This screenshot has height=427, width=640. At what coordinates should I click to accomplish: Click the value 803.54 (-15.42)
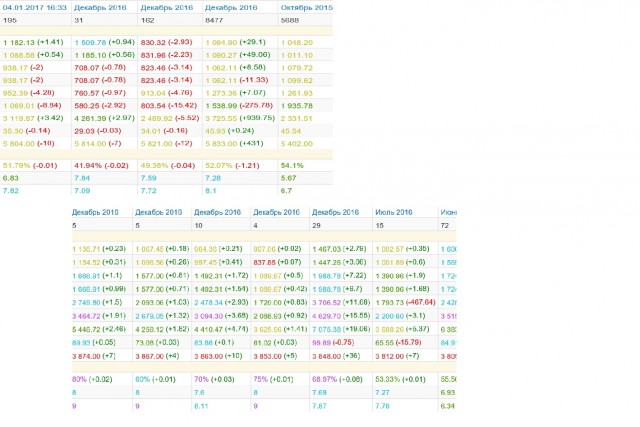coord(169,105)
